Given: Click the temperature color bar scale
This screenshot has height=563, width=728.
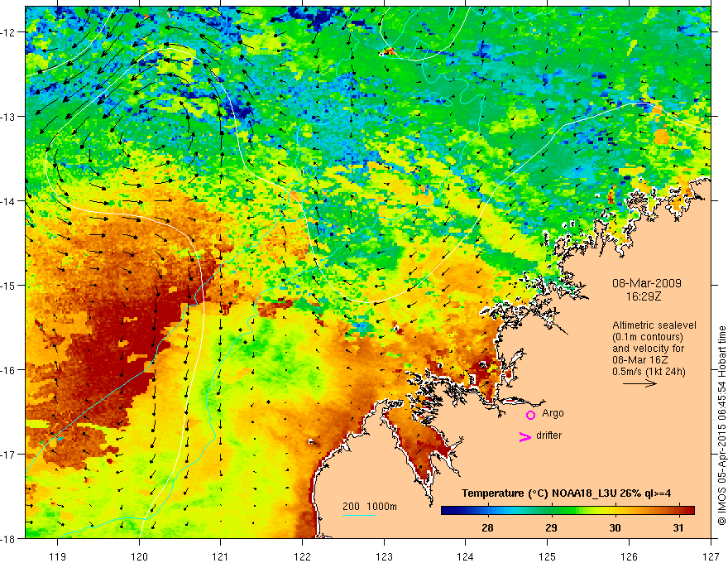Looking at the screenshot, I should 568,511.
